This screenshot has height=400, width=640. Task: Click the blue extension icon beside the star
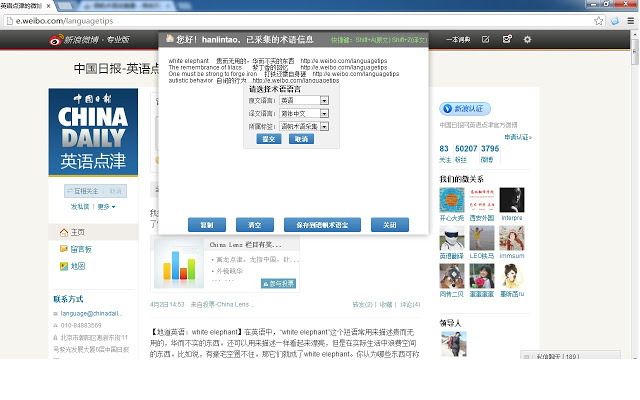coord(615,21)
